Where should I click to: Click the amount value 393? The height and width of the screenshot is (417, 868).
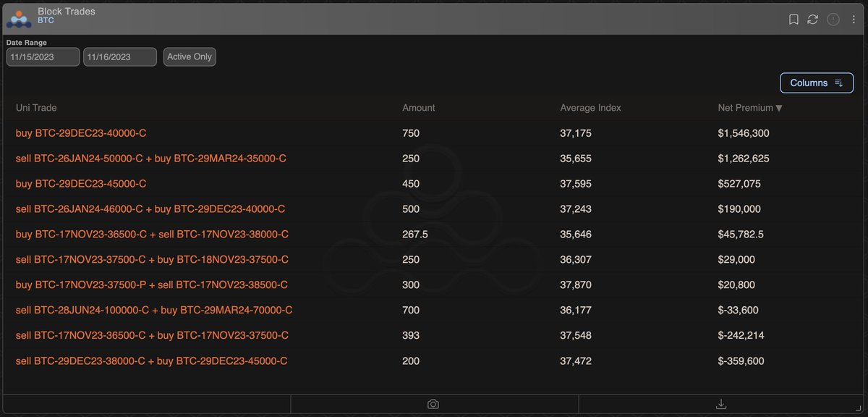[411, 335]
